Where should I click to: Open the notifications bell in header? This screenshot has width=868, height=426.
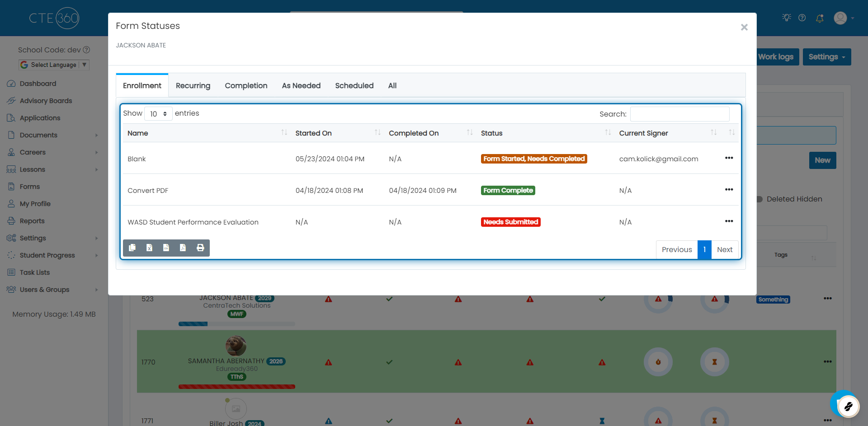click(819, 18)
